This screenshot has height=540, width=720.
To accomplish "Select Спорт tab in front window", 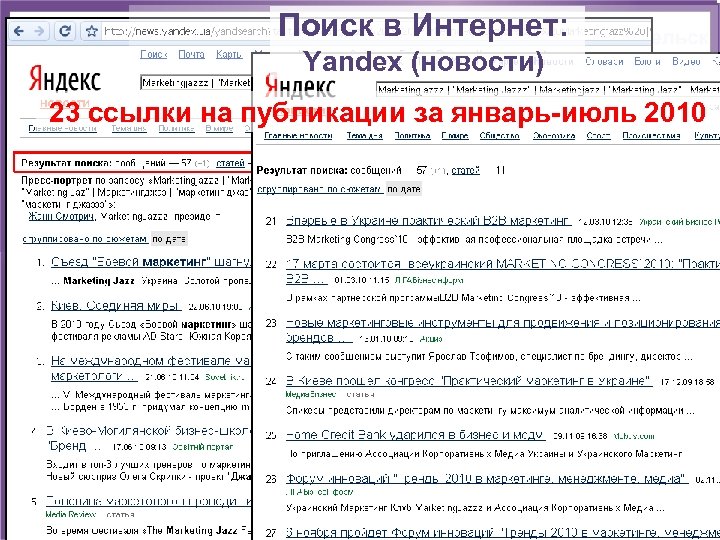I will pos(598,136).
